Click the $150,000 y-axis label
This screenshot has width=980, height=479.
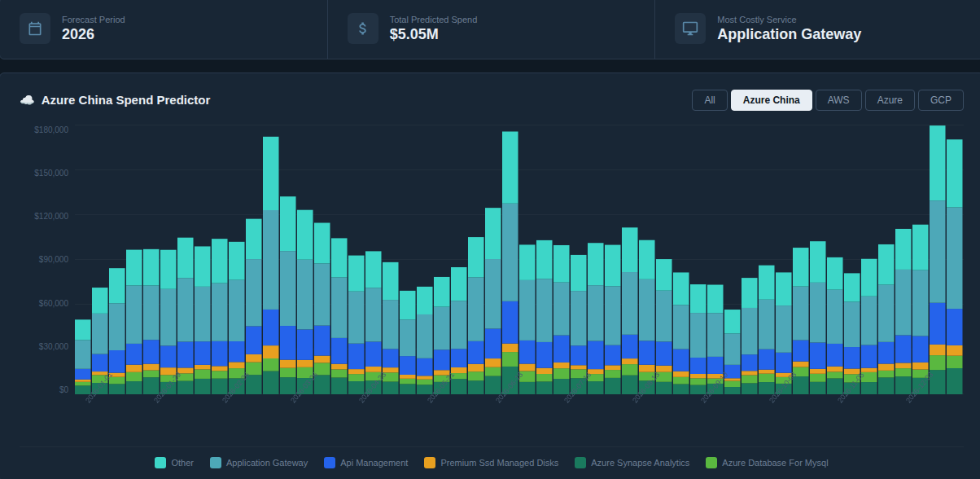(x=51, y=173)
